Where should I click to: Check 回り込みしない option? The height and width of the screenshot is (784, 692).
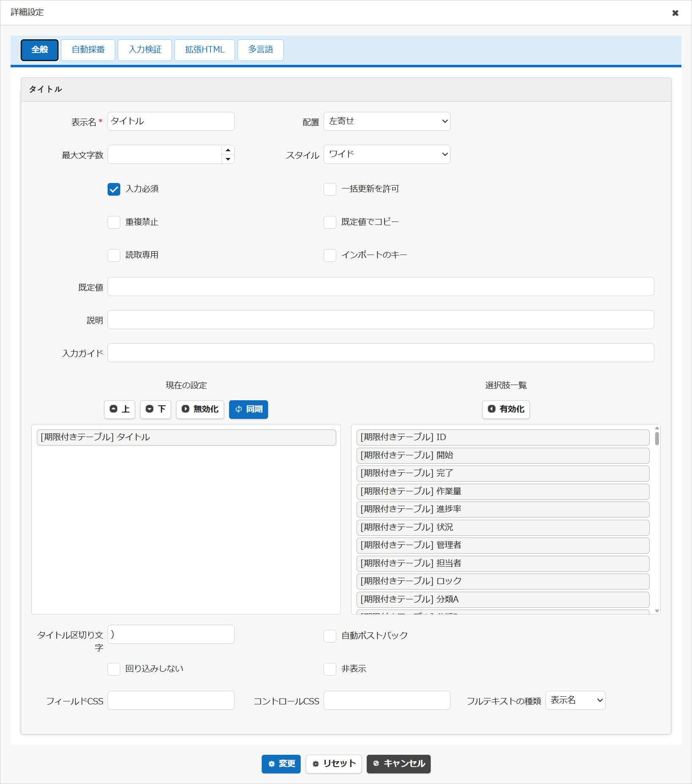coord(114,669)
